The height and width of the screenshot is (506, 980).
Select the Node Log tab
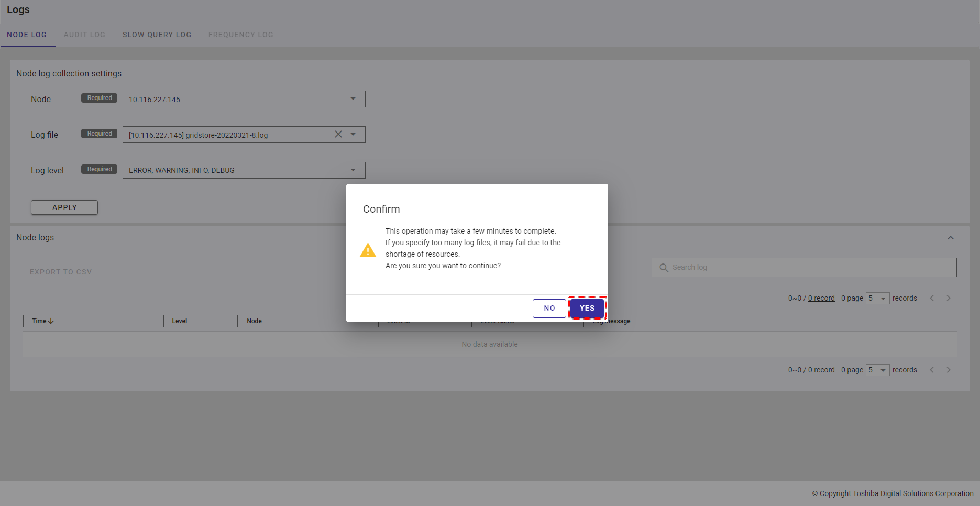27,35
